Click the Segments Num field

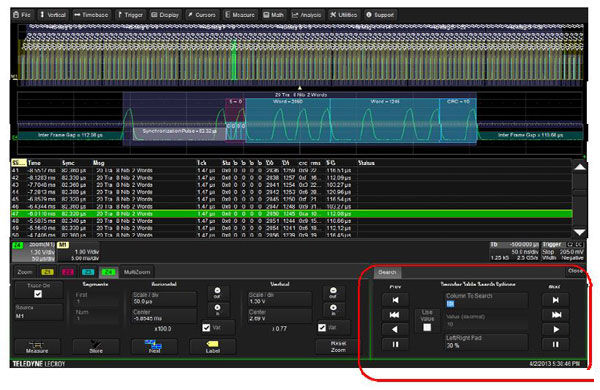coord(96,315)
